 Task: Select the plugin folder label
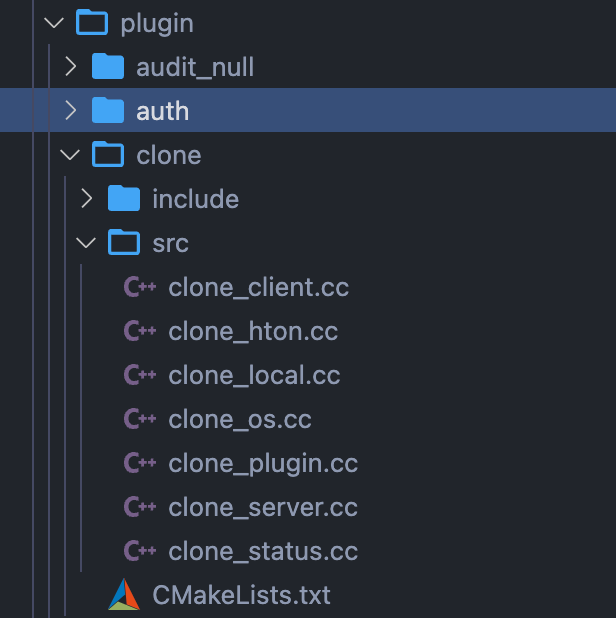(x=157, y=23)
